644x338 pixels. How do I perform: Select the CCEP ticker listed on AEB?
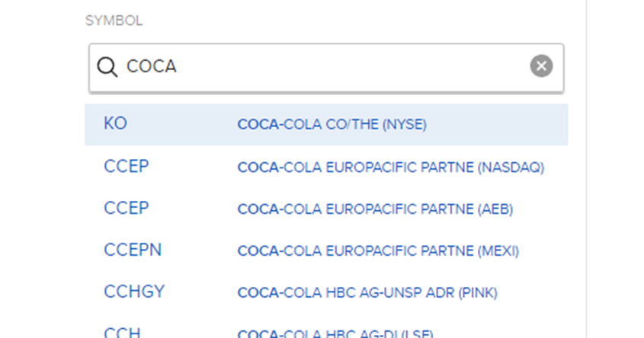point(127,208)
